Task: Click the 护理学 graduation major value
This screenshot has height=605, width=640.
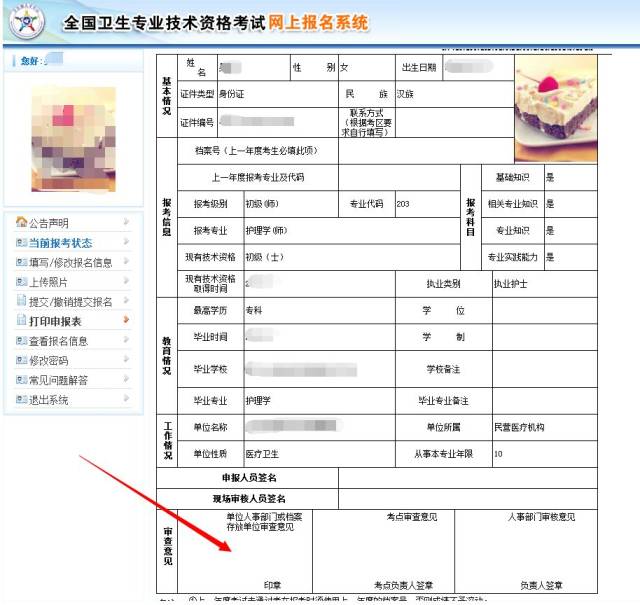Action: pyautogui.click(x=258, y=400)
